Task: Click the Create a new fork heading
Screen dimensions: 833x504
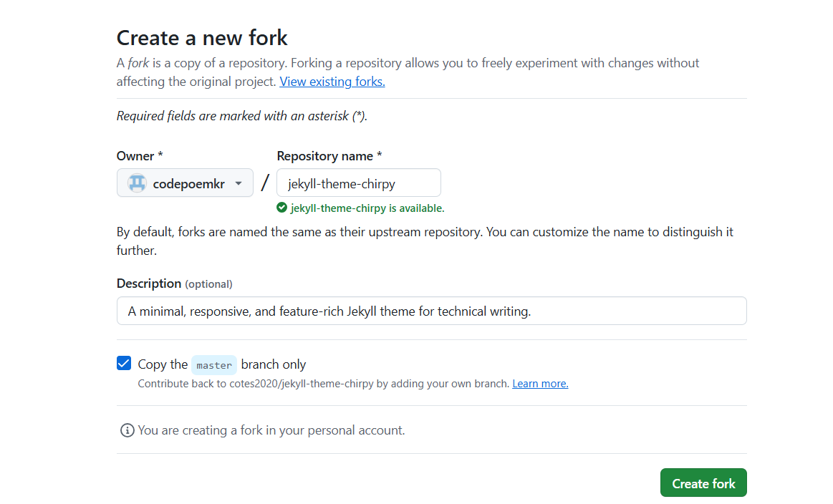Action: pos(202,38)
